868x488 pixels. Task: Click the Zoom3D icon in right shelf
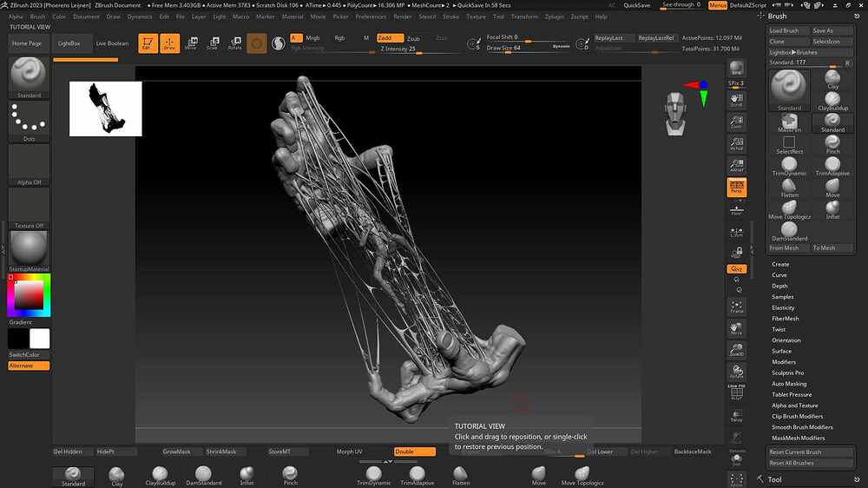(x=736, y=350)
